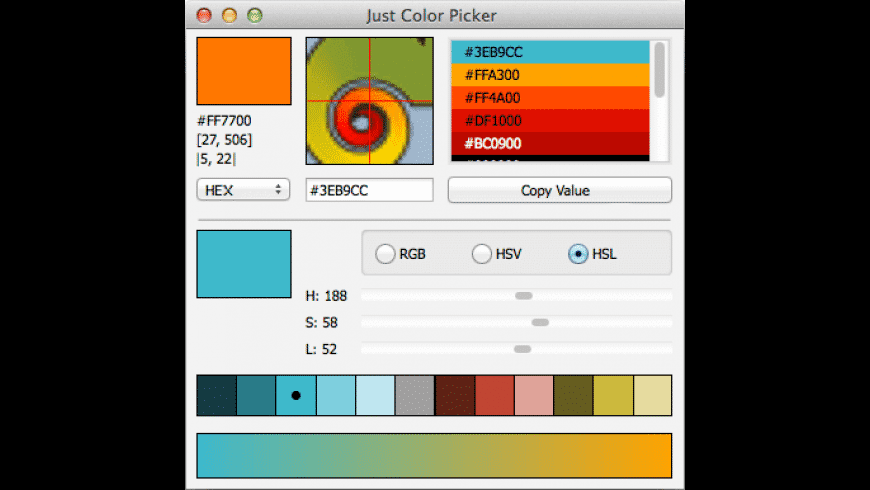This screenshot has height=490, width=870.
Task: Minimize the window with the yellow button
Action: (230, 16)
